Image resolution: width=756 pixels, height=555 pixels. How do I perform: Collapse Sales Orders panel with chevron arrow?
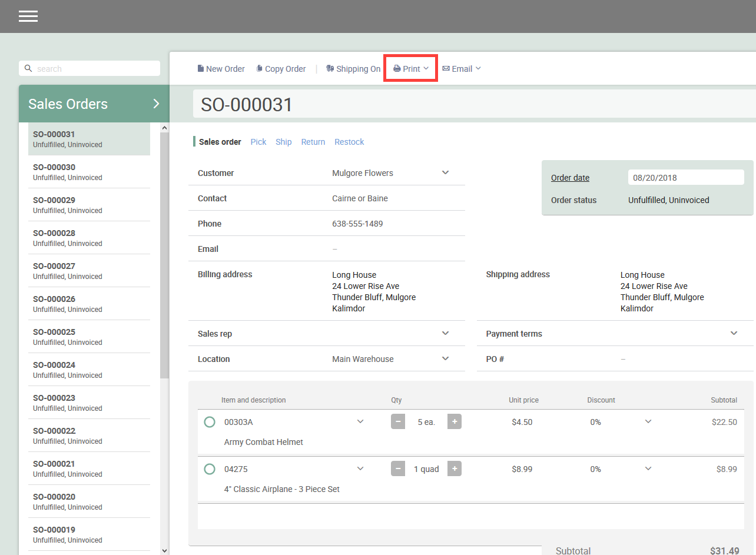coord(156,104)
